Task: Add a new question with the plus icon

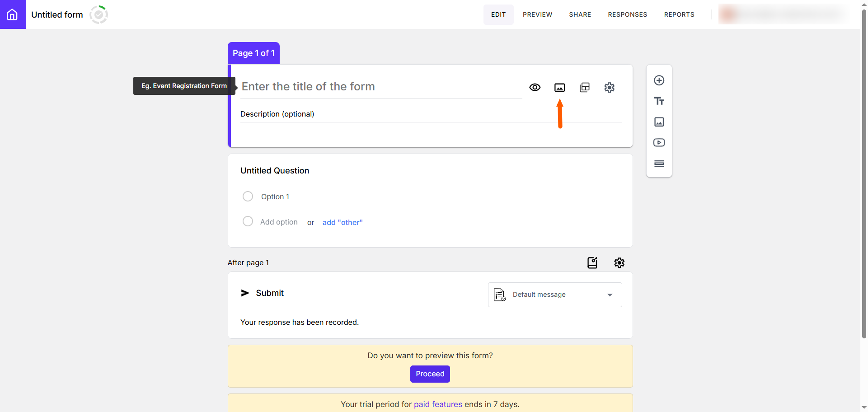Action: tap(659, 80)
